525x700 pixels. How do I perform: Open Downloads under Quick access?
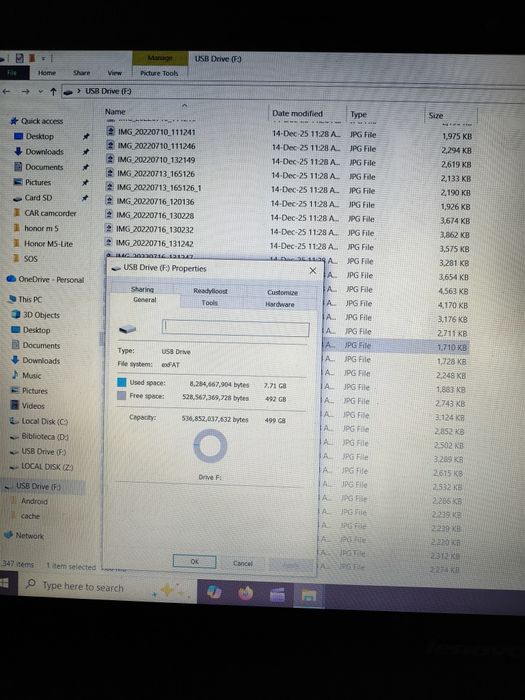(39, 151)
